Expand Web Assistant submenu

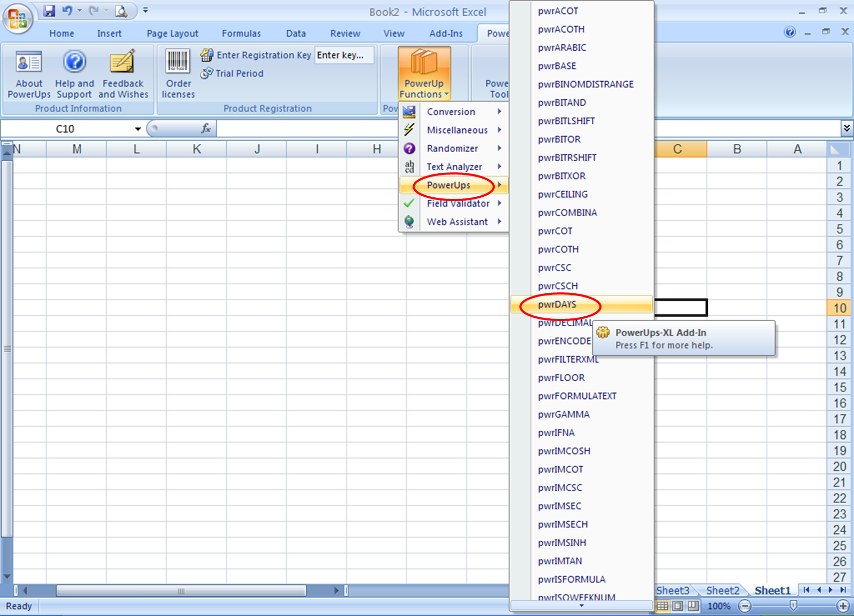(453, 221)
